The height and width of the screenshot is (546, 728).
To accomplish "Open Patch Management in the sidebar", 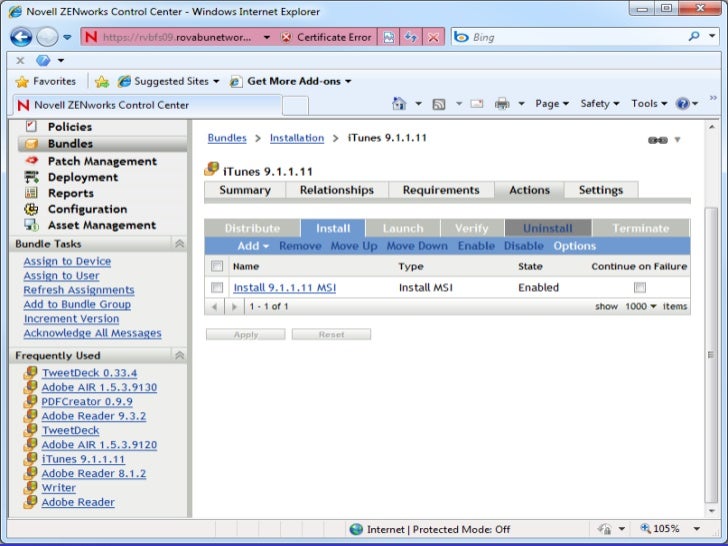I will click(102, 161).
